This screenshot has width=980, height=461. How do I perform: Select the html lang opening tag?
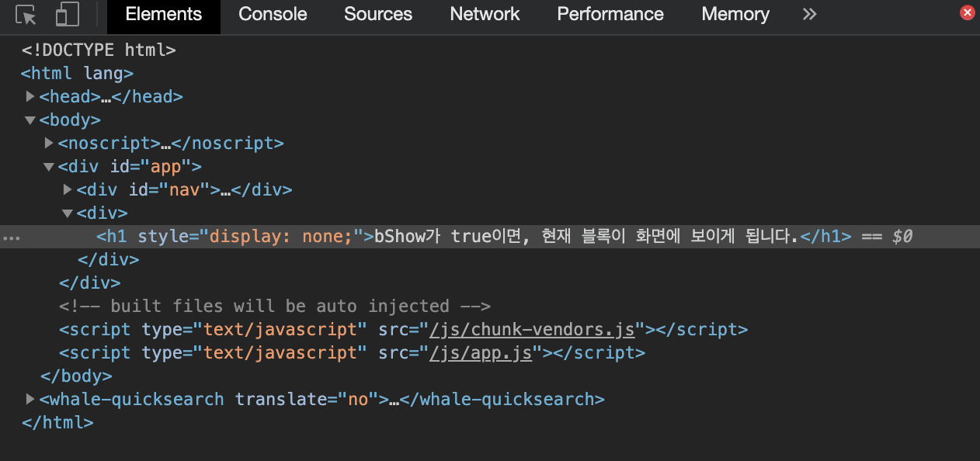coord(78,74)
